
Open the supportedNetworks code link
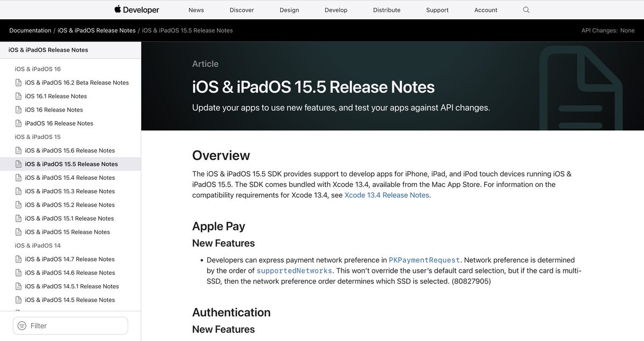coord(294,271)
